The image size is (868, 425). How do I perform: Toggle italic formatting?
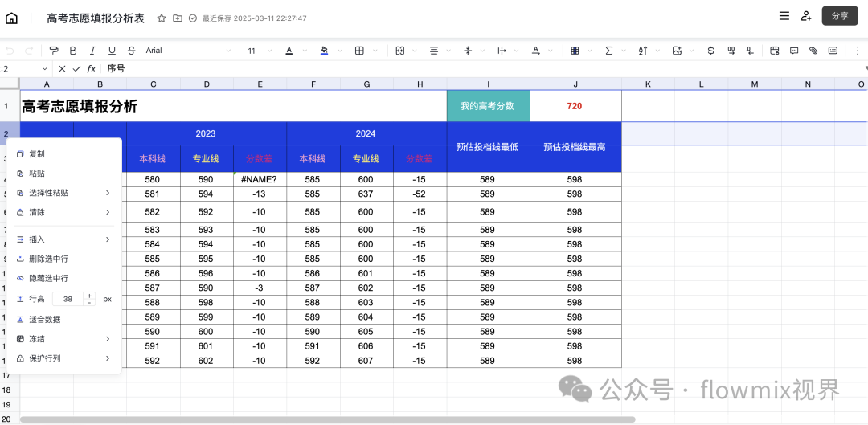click(x=92, y=51)
